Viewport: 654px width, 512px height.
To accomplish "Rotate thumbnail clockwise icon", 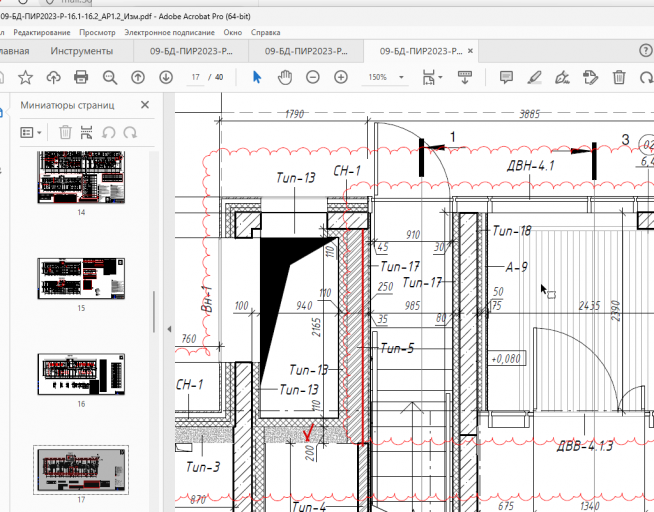I will click(x=130, y=133).
